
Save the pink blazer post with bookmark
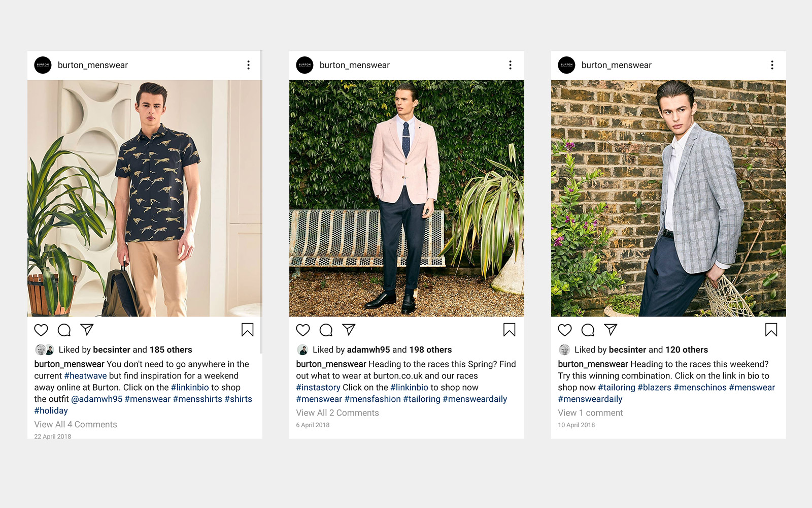pos(510,330)
